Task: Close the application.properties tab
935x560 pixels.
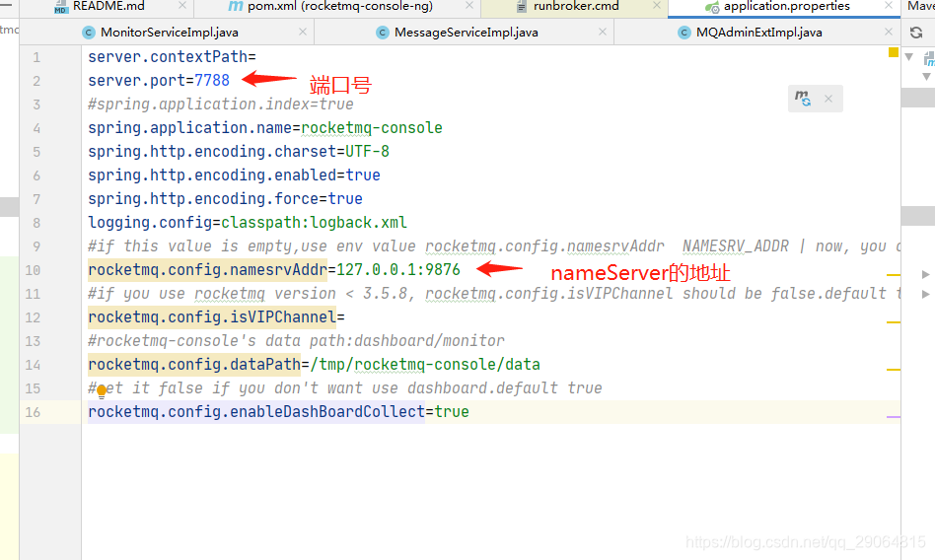Action: 889,5
